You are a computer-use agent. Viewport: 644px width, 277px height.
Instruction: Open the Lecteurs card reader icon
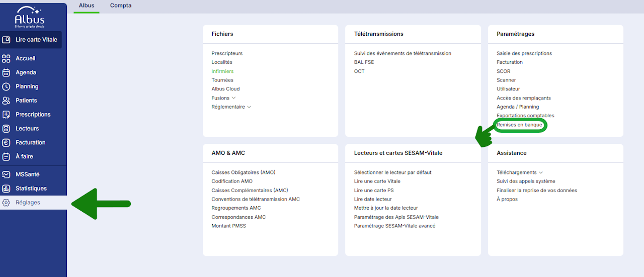tap(6, 129)
